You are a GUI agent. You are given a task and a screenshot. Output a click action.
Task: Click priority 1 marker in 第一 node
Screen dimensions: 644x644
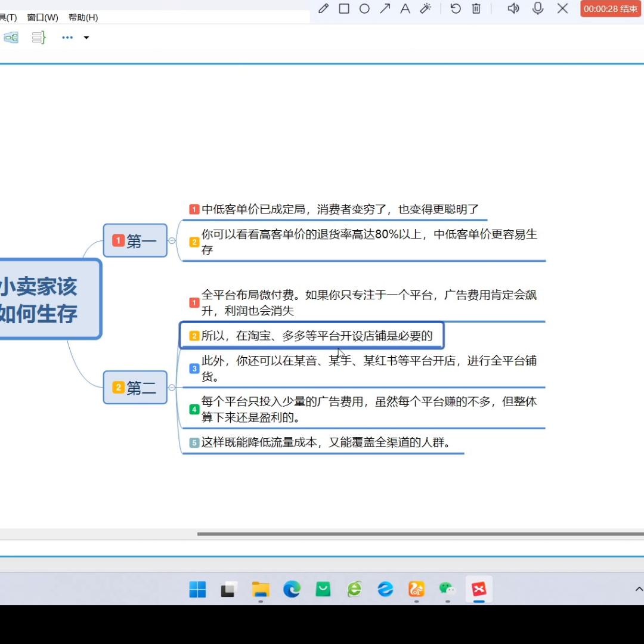[118, 240]
